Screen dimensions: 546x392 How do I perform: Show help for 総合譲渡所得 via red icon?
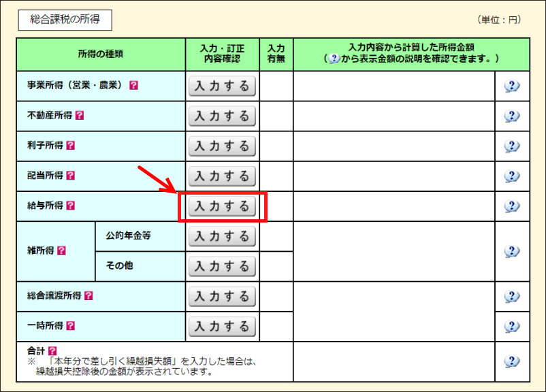tap(89, 295)
